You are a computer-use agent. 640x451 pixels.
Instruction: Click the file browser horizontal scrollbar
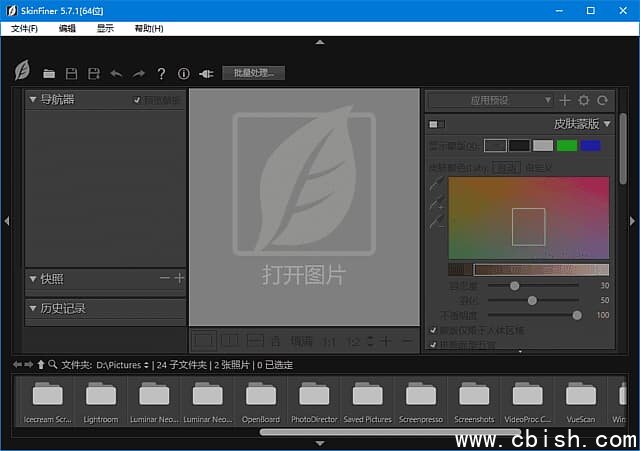(x=390, y=432)
